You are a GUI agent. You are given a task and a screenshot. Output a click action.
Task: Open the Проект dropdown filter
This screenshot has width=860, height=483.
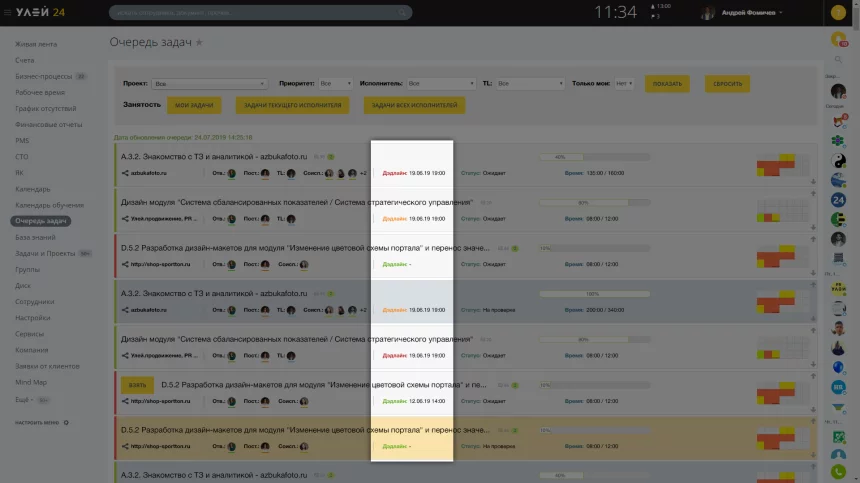tap(197, 84)
